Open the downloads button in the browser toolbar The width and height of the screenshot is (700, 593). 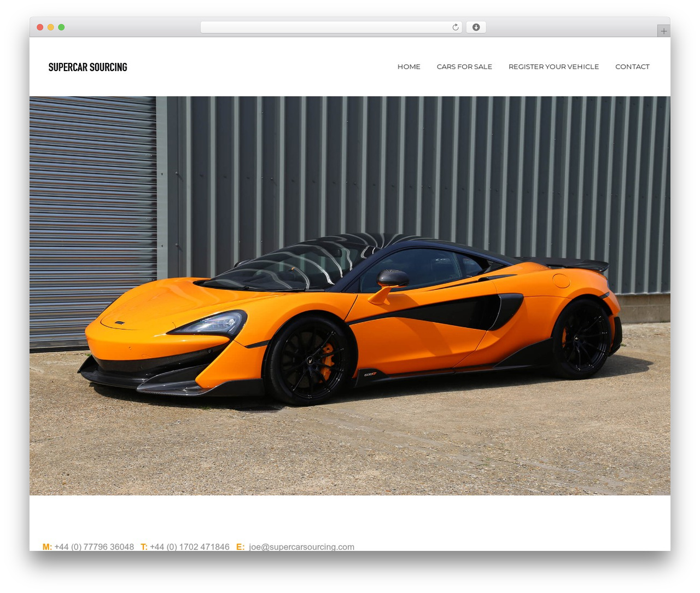pyautogui.click(x=476, y=27)
